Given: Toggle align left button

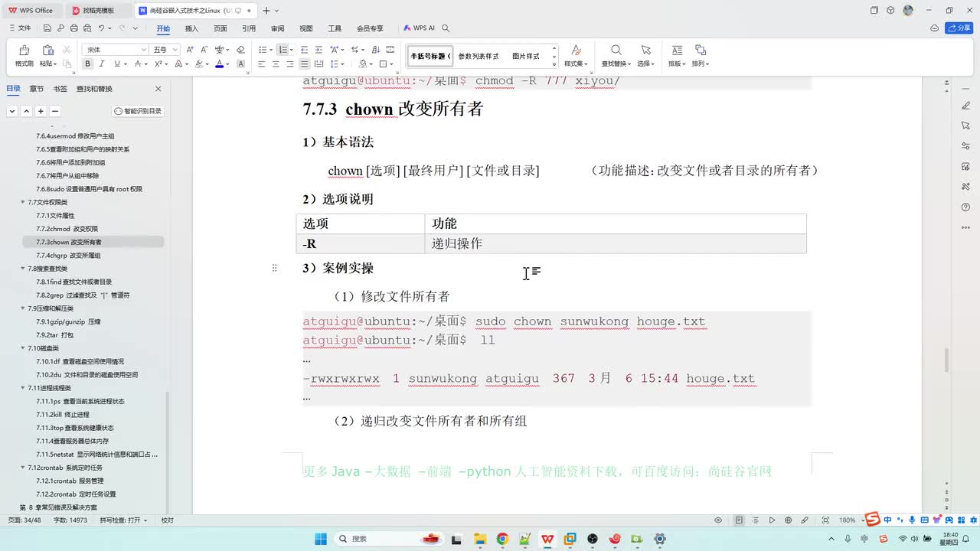Looking at the screenshot, I should pyautogui.click(x=261, y=64).
